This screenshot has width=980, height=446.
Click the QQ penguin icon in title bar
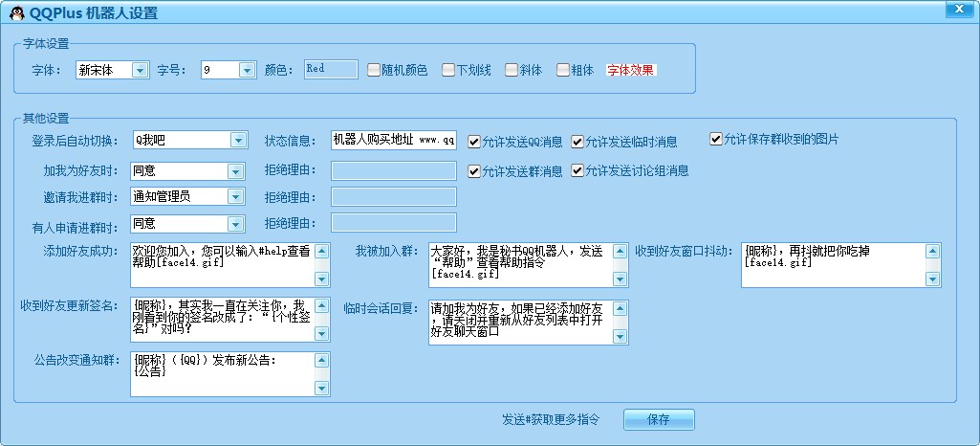16,13
